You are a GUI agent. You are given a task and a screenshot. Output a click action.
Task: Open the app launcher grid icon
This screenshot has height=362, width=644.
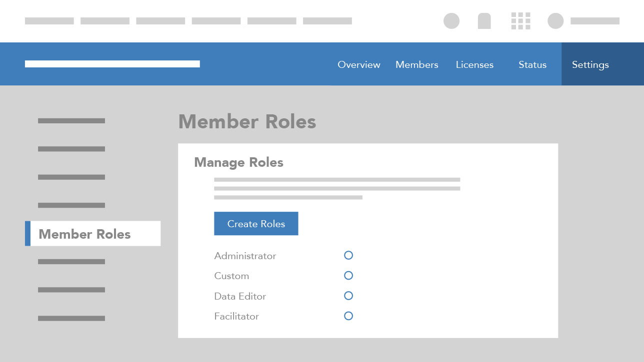coord(520,21)
